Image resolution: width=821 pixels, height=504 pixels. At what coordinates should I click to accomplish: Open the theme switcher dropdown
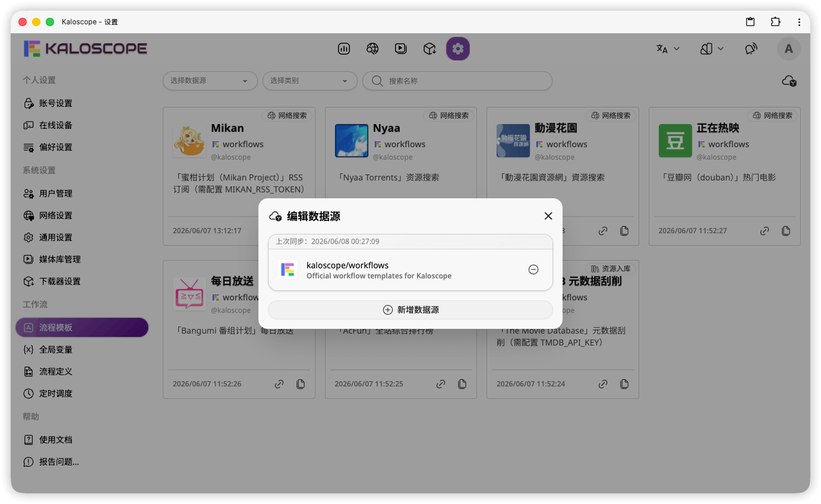(712, 49)
